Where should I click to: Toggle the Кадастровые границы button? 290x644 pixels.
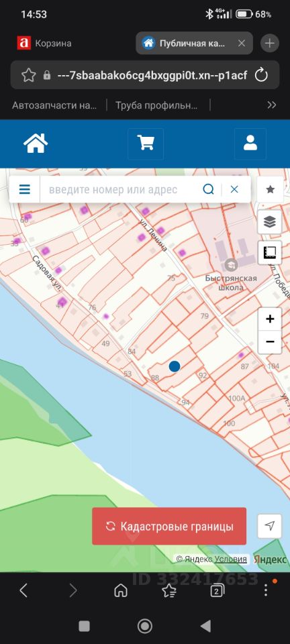click(x=169, y=526)
